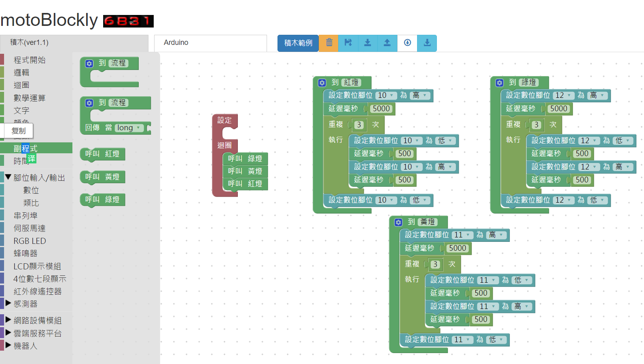Click the repeat count 3 in 黃燈
This screenshot has height=364, width=644.
pos(435,265)
